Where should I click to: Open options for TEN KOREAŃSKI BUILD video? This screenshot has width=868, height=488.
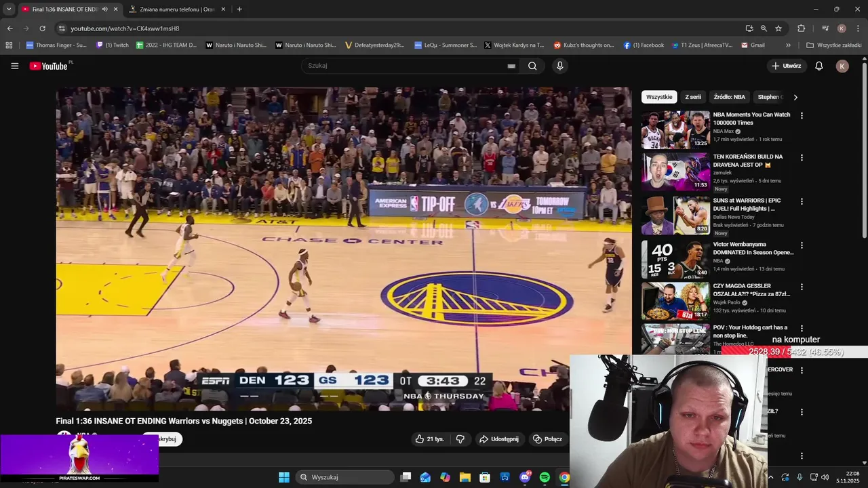pos(802,158)
